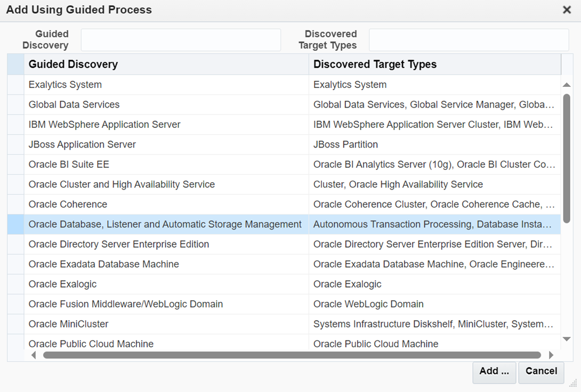The width and height of the screenshot is (581, 392).
Task: Click Systems Infrastructure Diskshelf target type cell
Action: coord(434,324)
